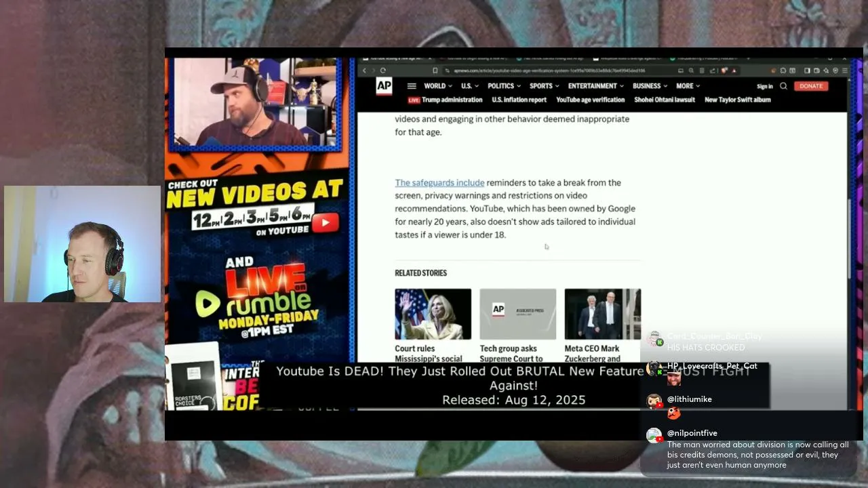The height and width of the screenshot is (488, 868).
Task: Click the search magnifier icon in AP header
Action: [x=783, y=86]
